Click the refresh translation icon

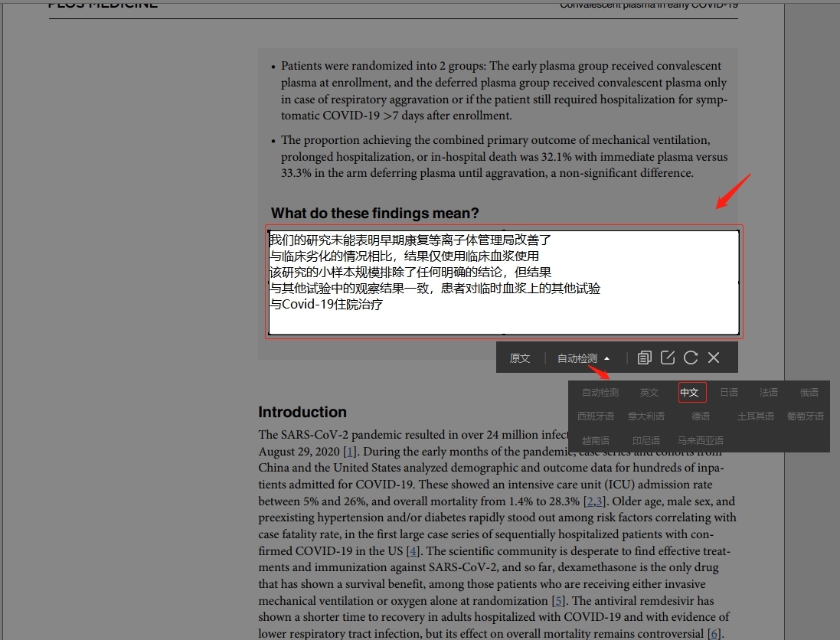[691, 358]
